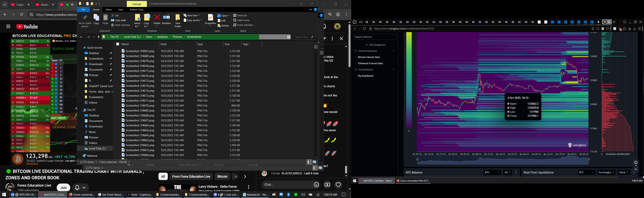Switch to large thumbnails view in status bar
This screenshot has height=198, width=644.
point(314,162)
